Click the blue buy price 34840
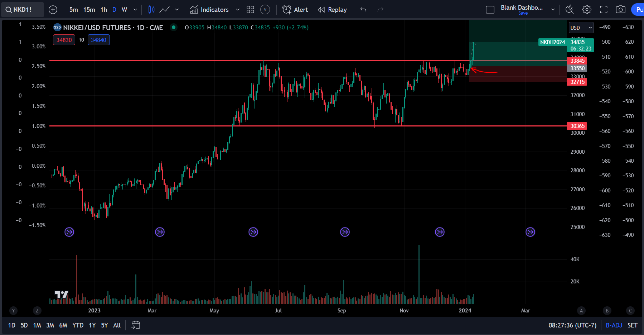The image size is (644, 335). click(x=98, y=40)
